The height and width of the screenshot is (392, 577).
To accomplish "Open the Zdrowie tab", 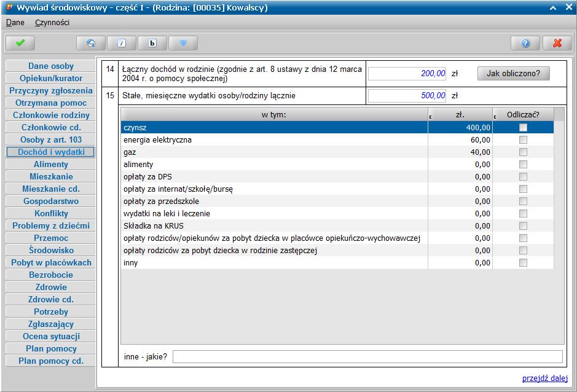I will click(x=51, y=287).
